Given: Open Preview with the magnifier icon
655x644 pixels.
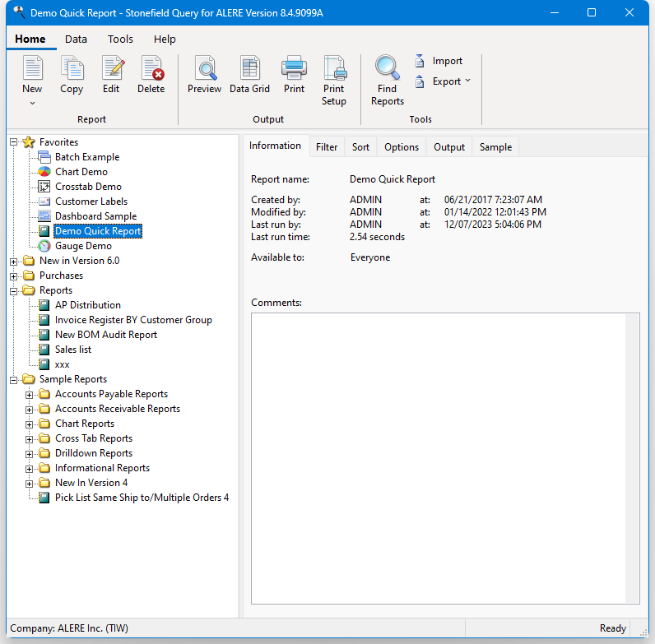Looking at the screenshot, I should (205, 68).
